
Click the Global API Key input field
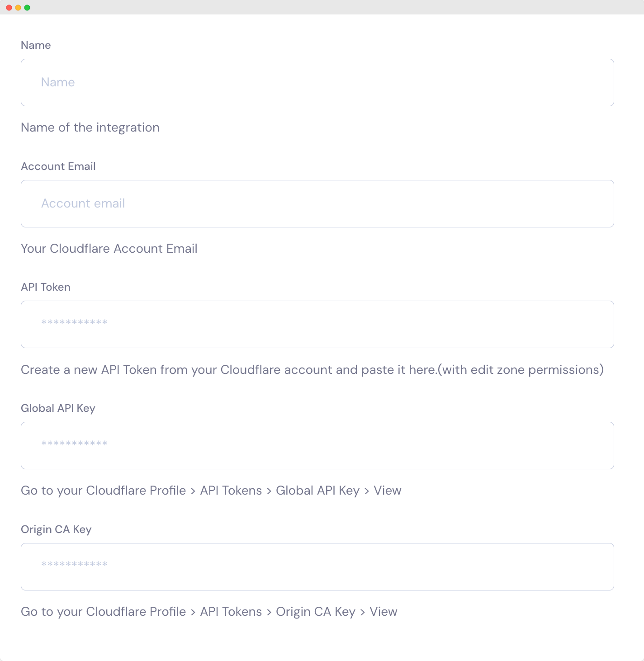[317, 445]
